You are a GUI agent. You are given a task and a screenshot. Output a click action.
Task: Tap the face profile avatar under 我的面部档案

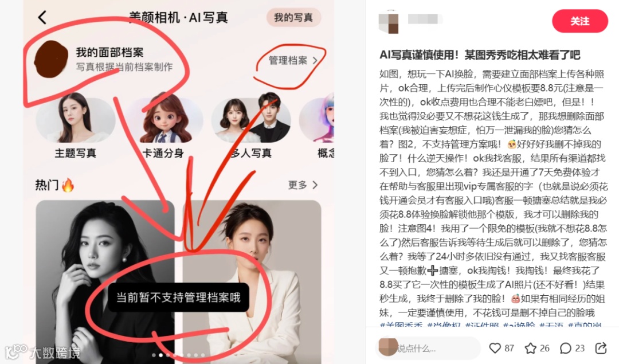(x=51, y=59)
